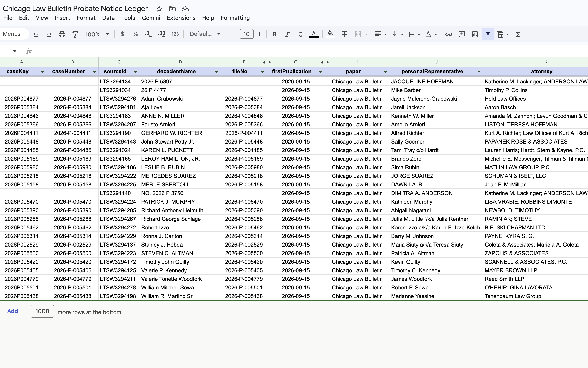Activate the Paint format tool
588x368 pixels.
[x=75, y=34]
